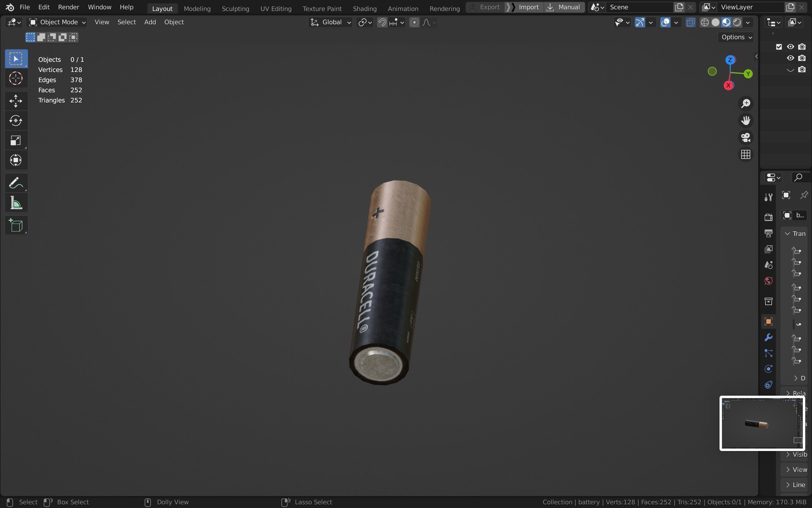
Task: Switch to Material Preview shading
Action: 727,23
